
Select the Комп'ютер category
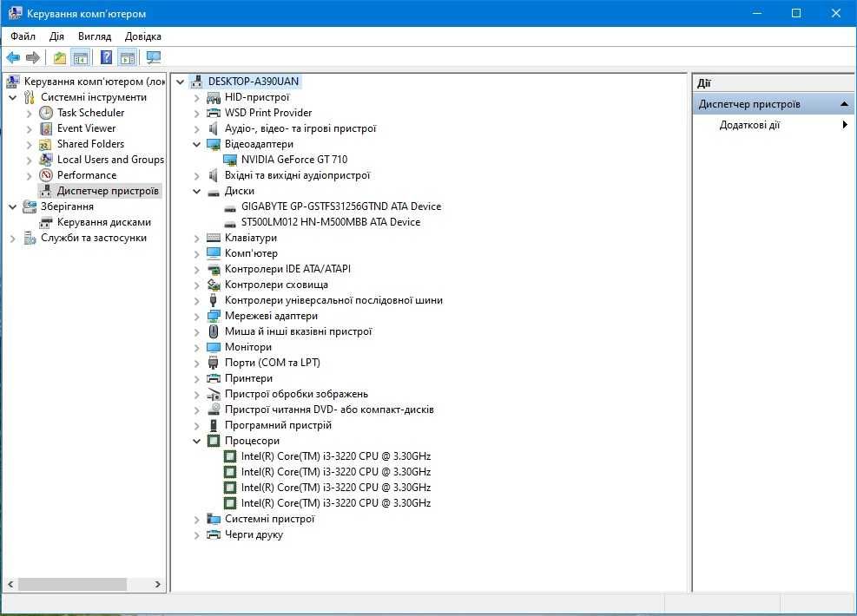252,253
